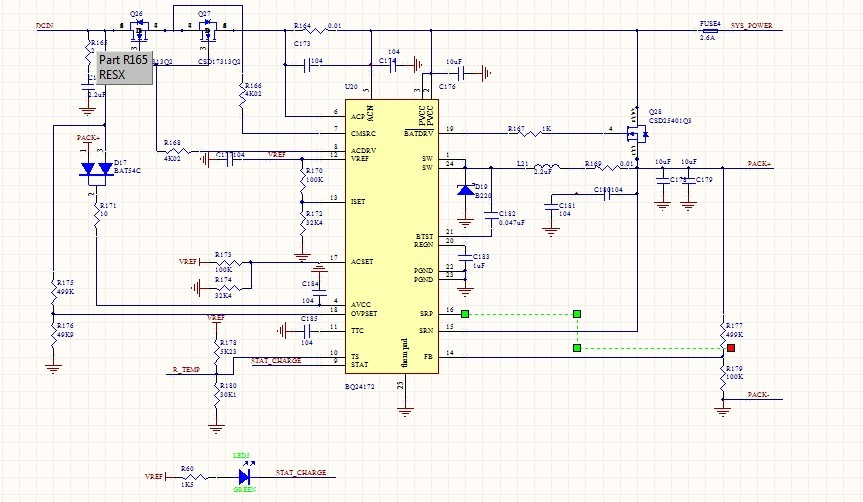The width and height of the screenshot is (863, 502).
Task: Click the BATDRV pin name
Action: pyautogui.click(x=419, y=134)
